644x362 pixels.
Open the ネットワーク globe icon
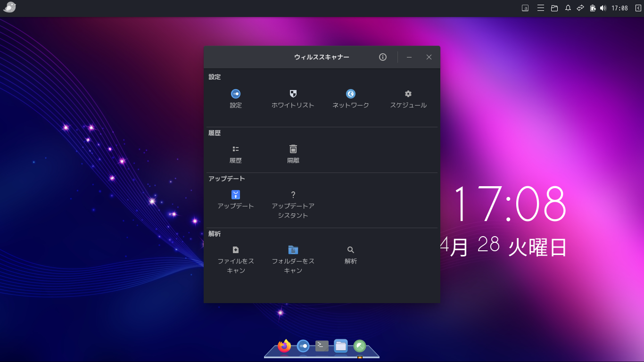351,94
